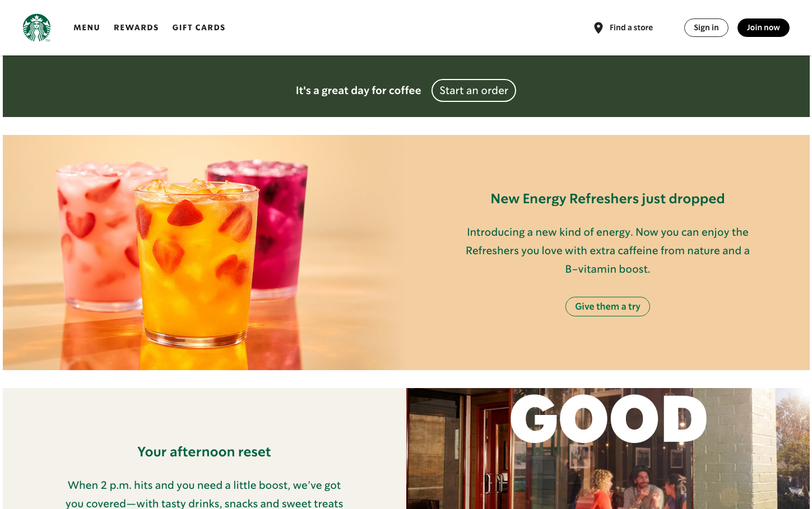Screen dimensions: 812x509
Task: Click the Start an order button
Action: tap(474, 90)
